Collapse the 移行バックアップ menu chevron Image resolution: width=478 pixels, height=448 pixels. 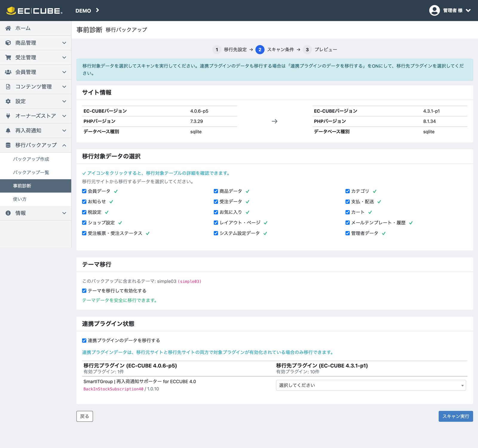[x=64, y=145]
